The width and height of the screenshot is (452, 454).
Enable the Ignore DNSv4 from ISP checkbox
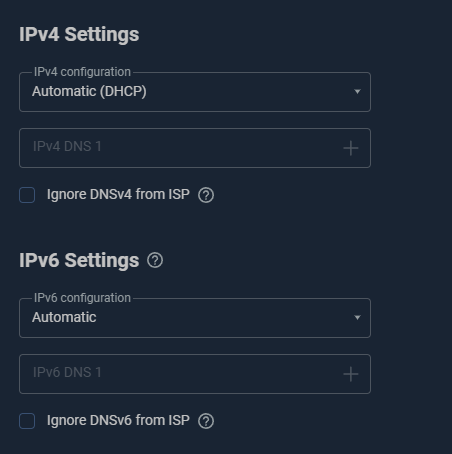pyautogui.click(x=27, y=195)
